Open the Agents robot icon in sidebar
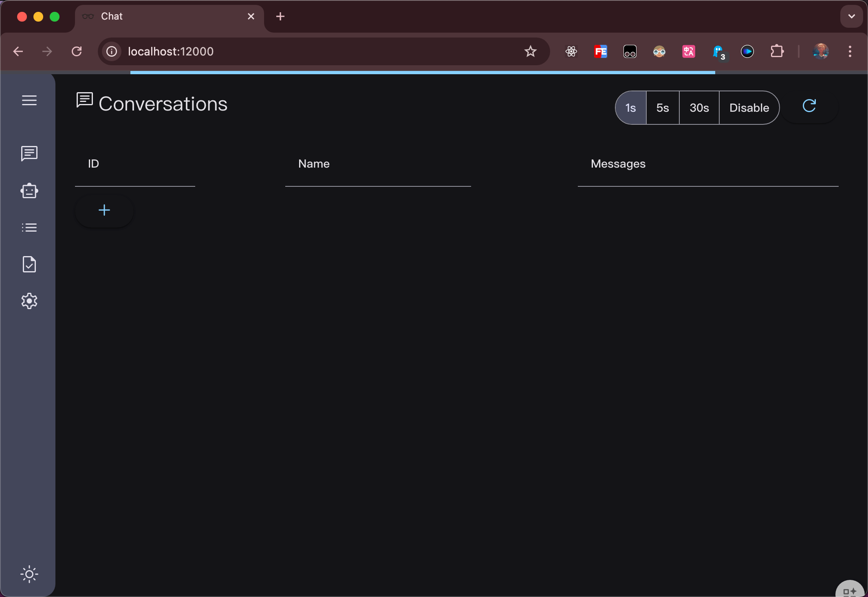Viewport: 868px width, 597px height. [x=29, y=191]
